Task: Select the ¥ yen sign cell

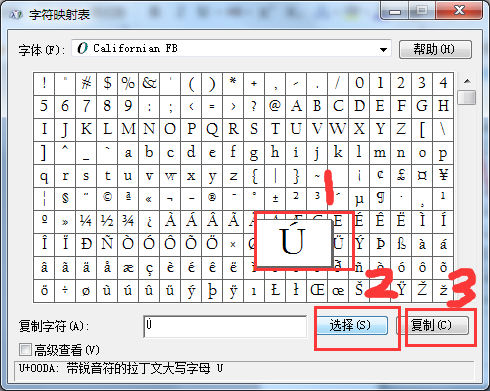Action: tap(443, 175)
